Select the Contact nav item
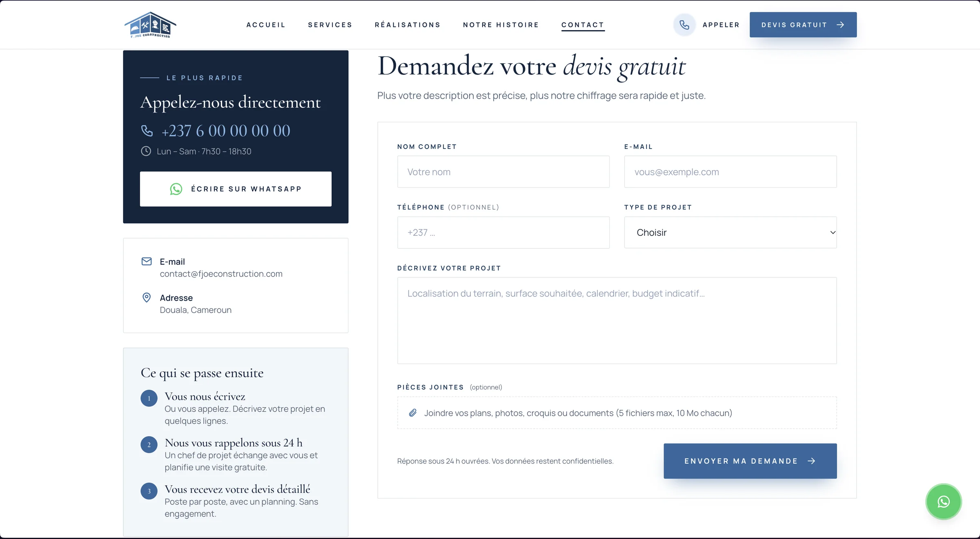The width and height of the screenshot is (980, 539). tap(583, 25)
